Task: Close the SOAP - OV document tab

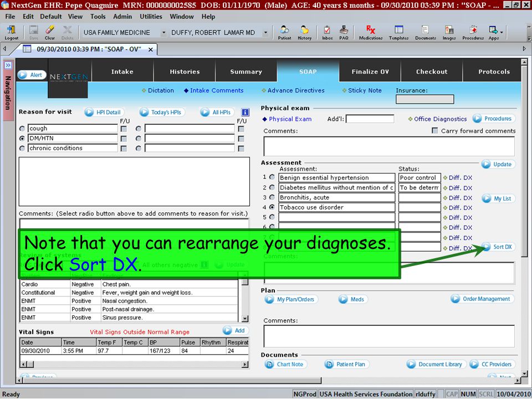Action: pyautogui.click(x=151, y=49)
